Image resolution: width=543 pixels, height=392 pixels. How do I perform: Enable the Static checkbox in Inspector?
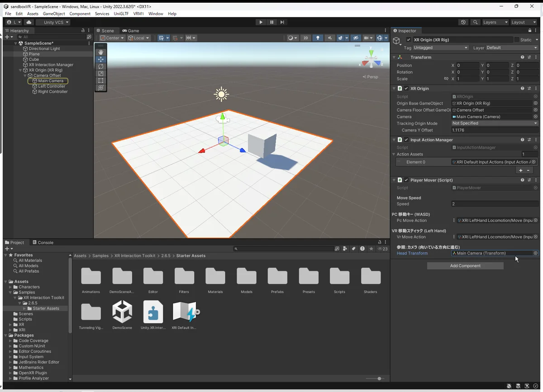pyautogui.click(x=517, y=40)
